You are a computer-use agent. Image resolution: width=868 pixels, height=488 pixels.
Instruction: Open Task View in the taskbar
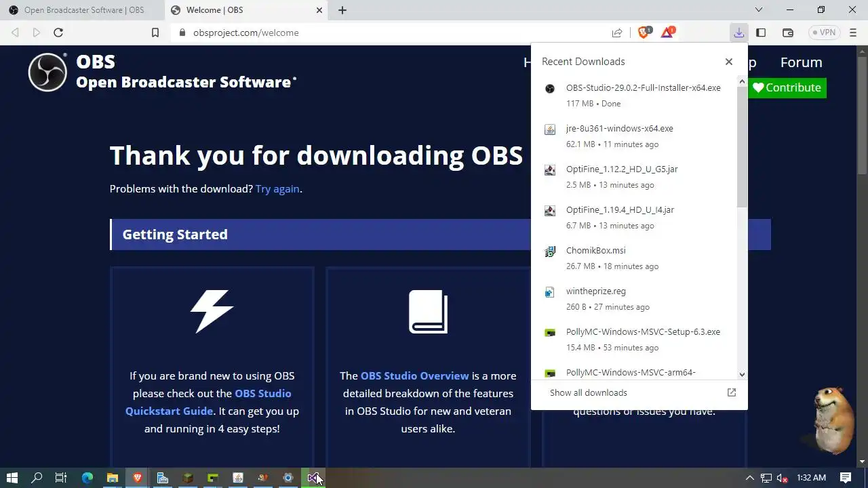click(x=61, y=478)
